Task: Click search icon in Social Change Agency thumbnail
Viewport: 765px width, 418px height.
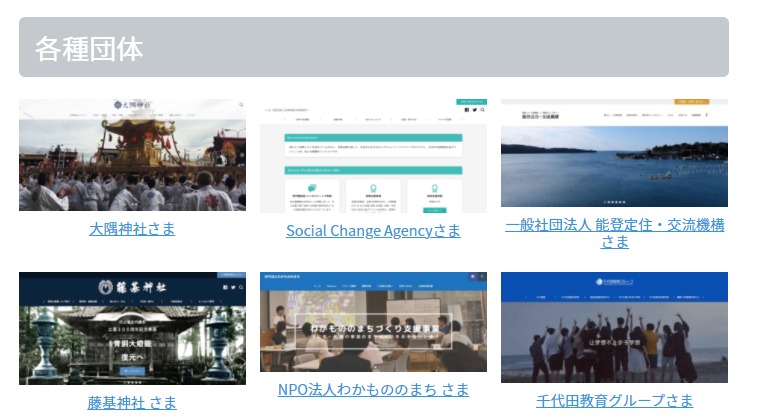Action: click(x=482, y=110)
